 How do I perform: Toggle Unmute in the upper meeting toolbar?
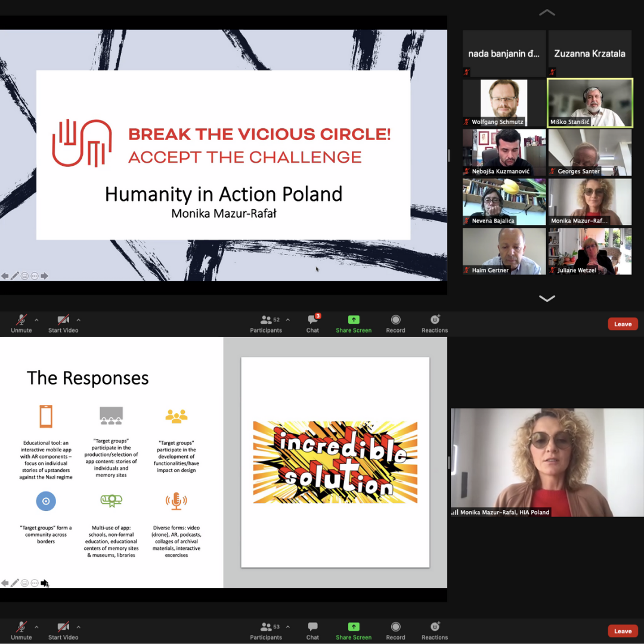click(21, 323)
